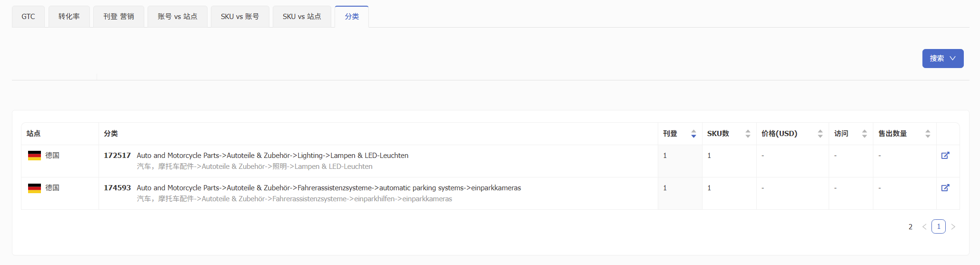Image resolution: width=980 pixels, height=265 pixels.
Task: Select page 1 in pagination
Action: coord(939,226)
